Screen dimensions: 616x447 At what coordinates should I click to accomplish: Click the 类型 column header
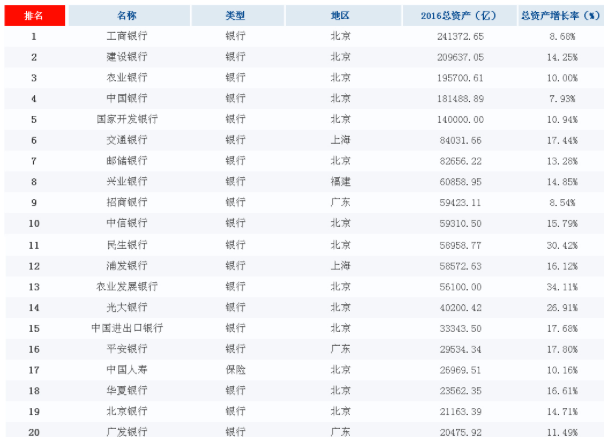click(238, 16)
